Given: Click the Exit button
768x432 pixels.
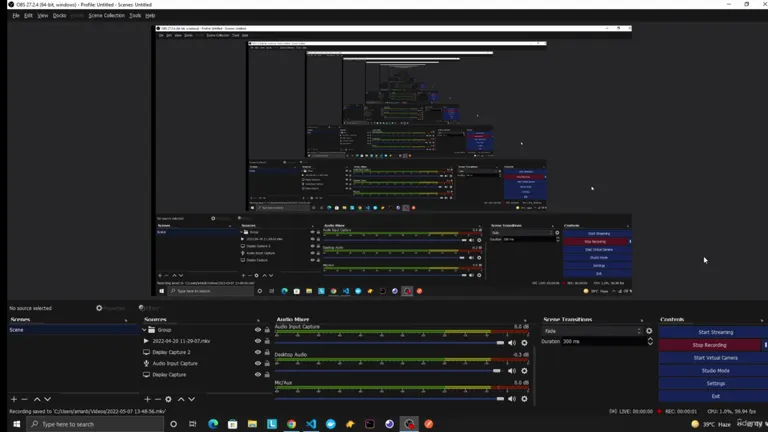Looking at the screenshot, I should pos(715,396).
